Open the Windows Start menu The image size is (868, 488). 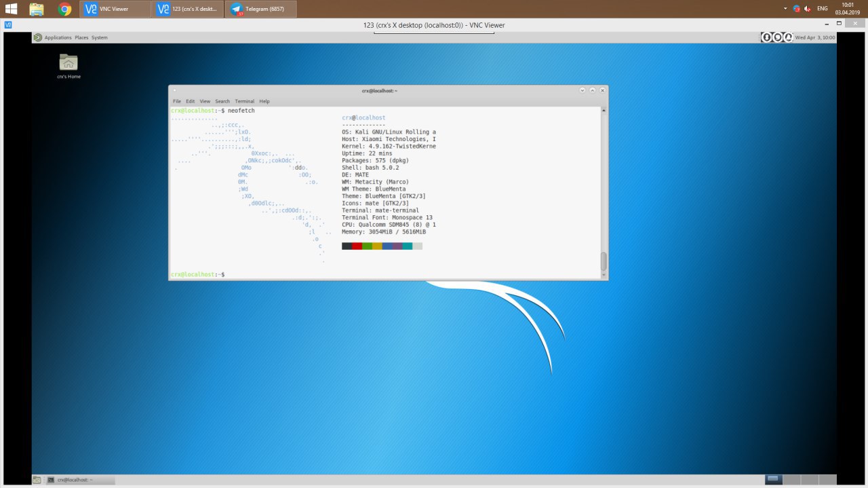tap(12, 9)
